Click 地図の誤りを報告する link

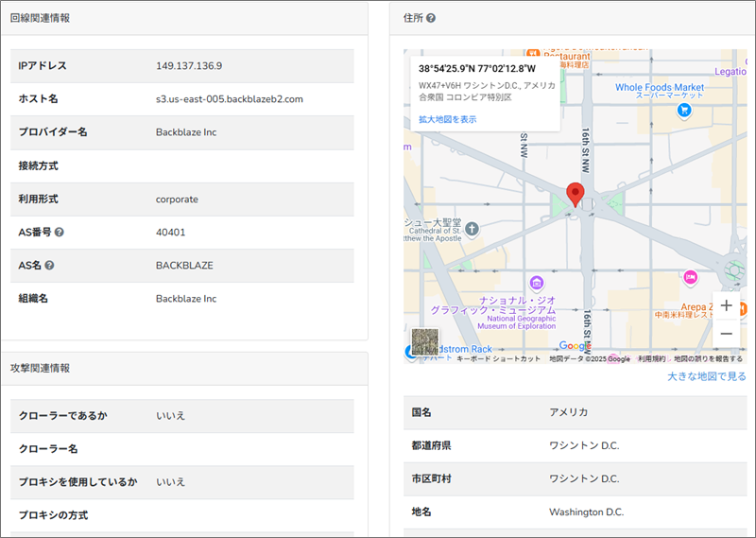(x=708, y=358)
